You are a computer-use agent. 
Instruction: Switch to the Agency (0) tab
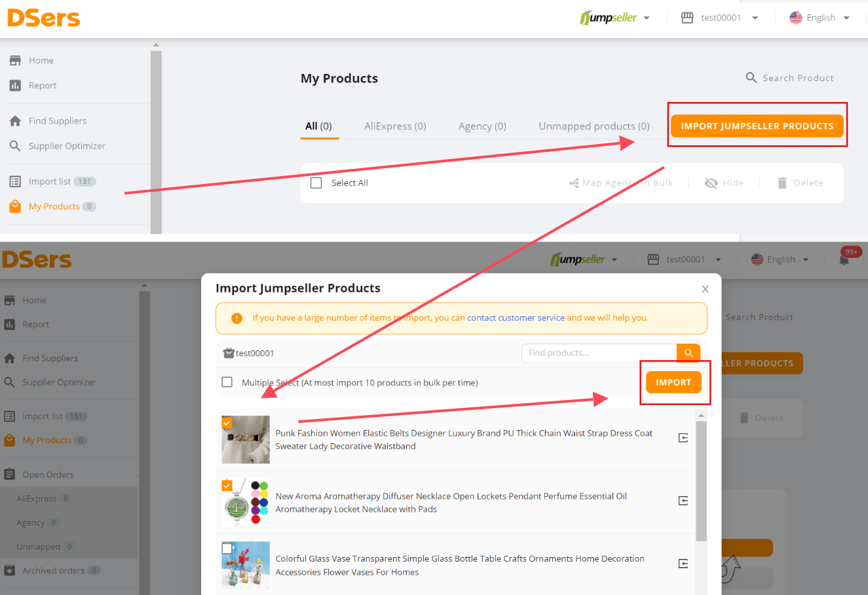coord(482,126)
